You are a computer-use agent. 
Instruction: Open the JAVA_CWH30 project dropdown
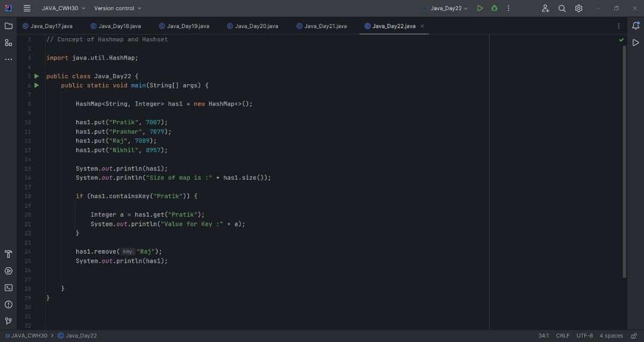point(64,8)
